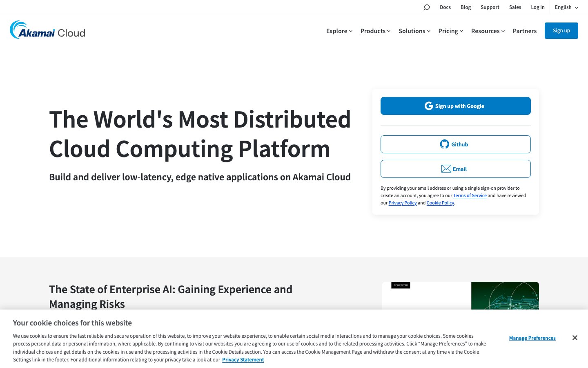Click the 'Build and deliver low-latency' subtitle
The height and width of the screenshot is (368, 588).
tap(200, 177)
